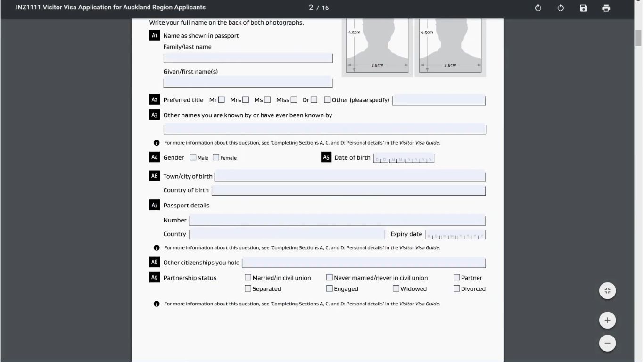
Task: Click the Other citizenships you hold field
Action: pyautogui.click(x=363, y=263)
